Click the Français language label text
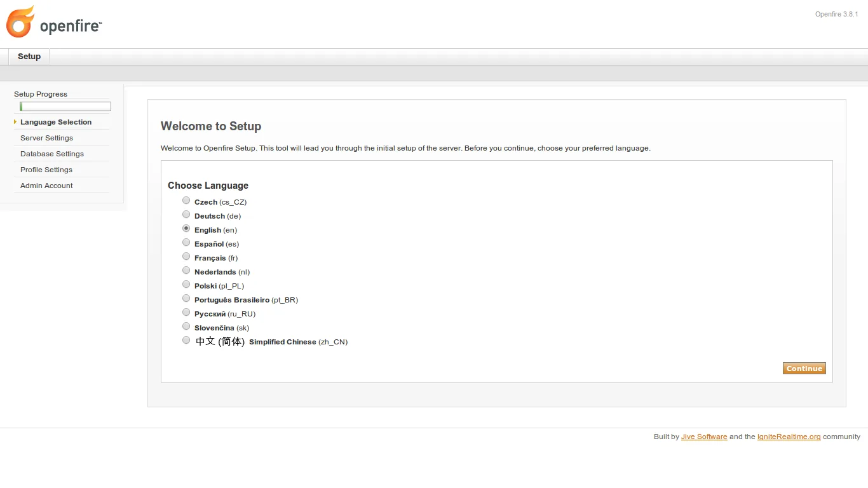This screenshot has height=488, width=868. (216, 258)
